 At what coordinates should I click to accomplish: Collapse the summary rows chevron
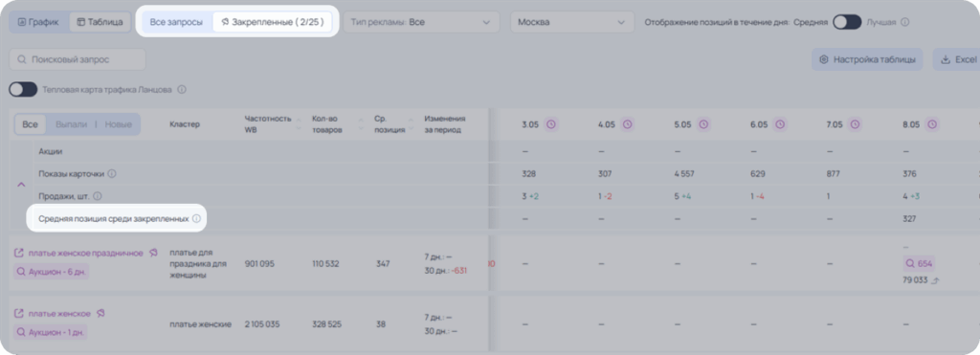click(x=21, y=185)
